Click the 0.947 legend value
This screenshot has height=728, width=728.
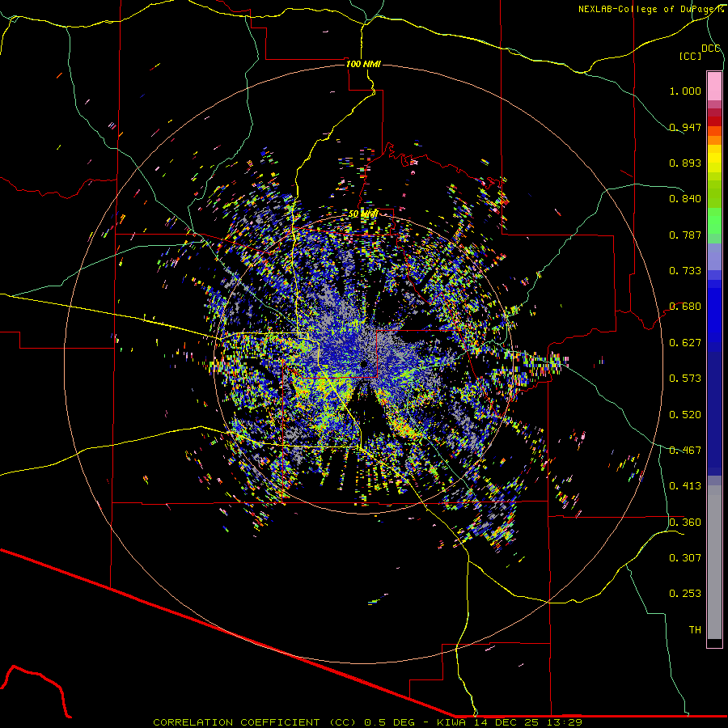tap(685, 127)
